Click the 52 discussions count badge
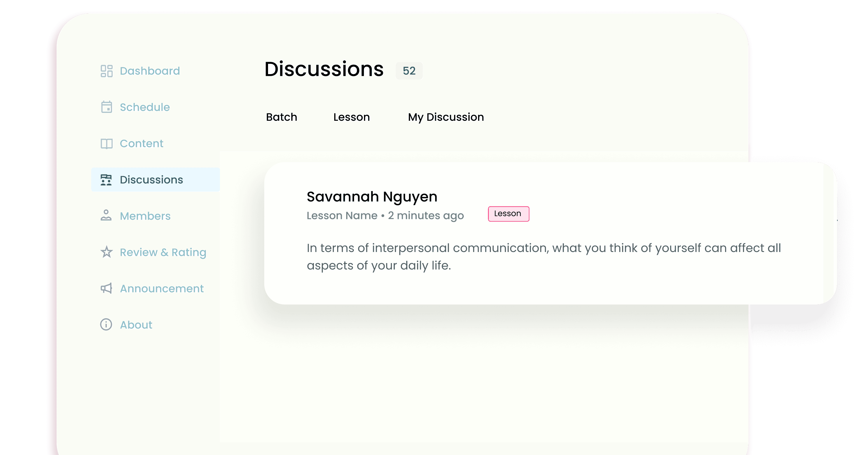This screenshot has height=455, width=868. tap(409, 71)
